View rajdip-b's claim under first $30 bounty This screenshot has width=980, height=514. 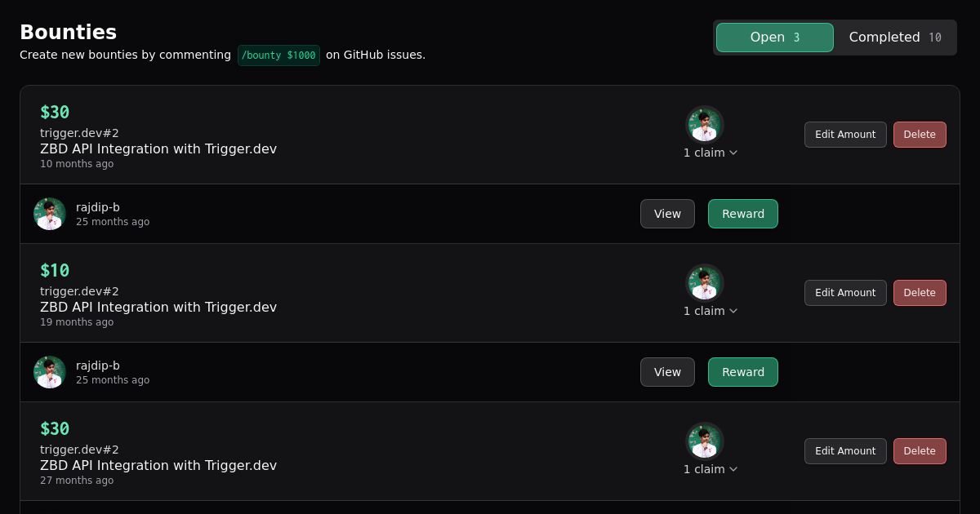pos(667,214)
